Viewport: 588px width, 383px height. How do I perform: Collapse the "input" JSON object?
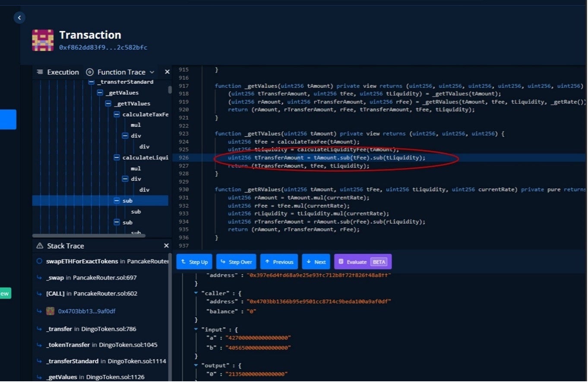[196, 330]
